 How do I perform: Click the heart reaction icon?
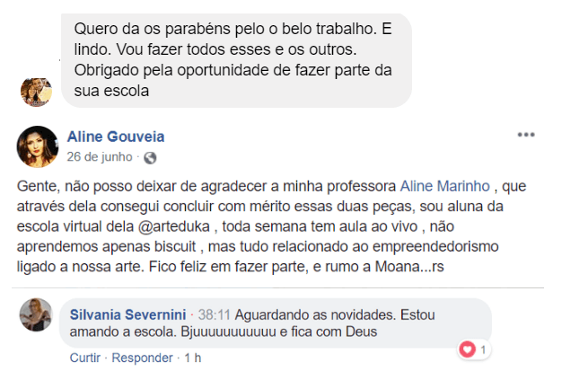click(466, 349)
